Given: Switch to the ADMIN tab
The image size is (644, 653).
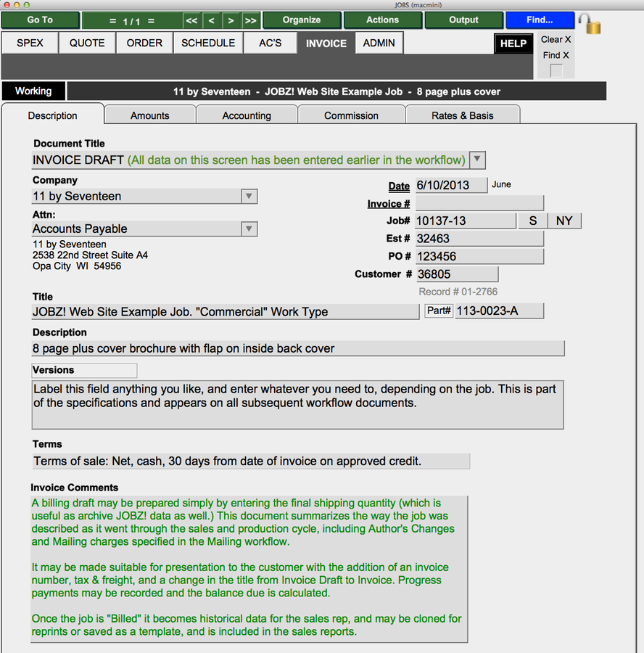Looking at the screenshot, I should click(x=379, y=43).
